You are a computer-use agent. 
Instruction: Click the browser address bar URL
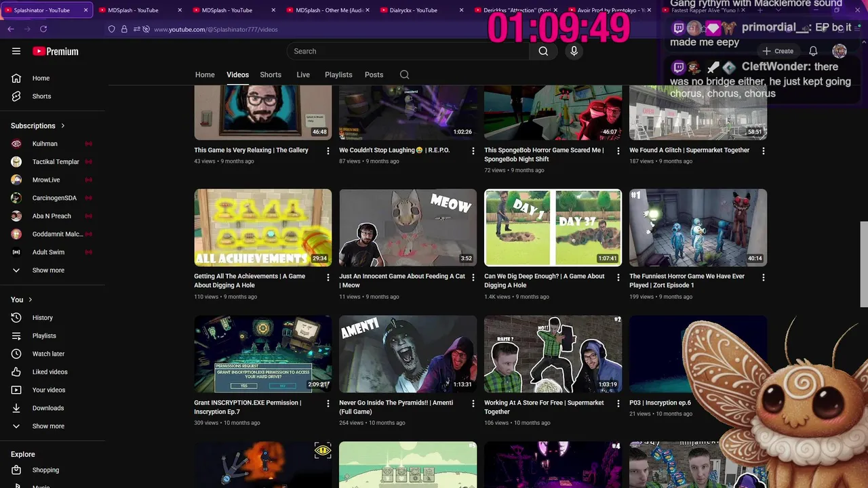point(216,29)
